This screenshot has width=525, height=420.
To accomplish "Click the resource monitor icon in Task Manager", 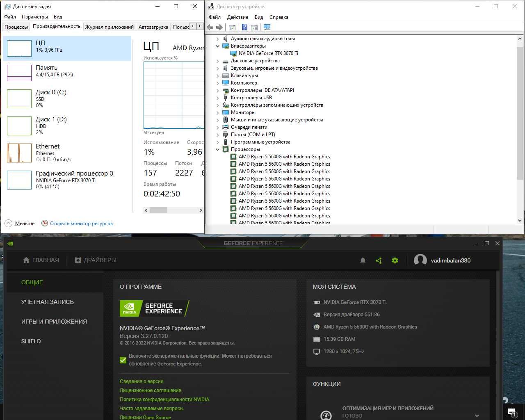I will click(45, 223).
